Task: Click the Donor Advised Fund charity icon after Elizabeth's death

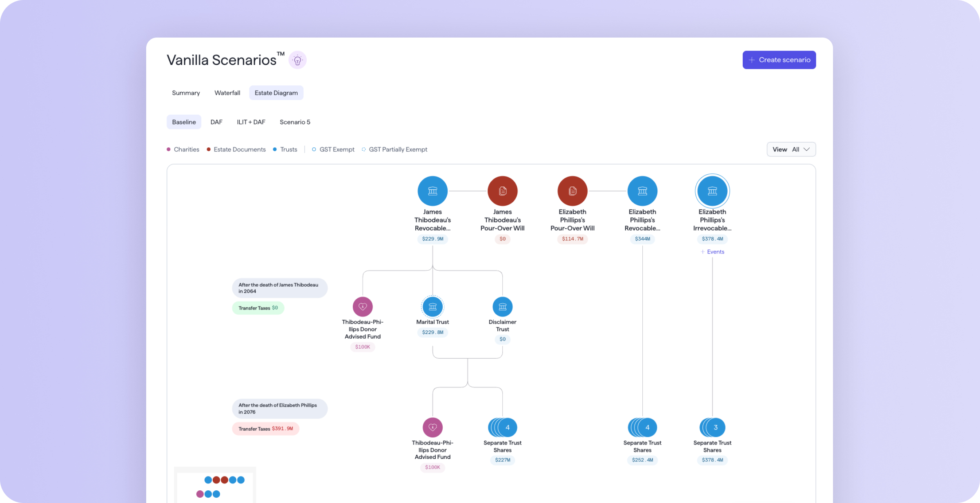Action: (432, 427)
